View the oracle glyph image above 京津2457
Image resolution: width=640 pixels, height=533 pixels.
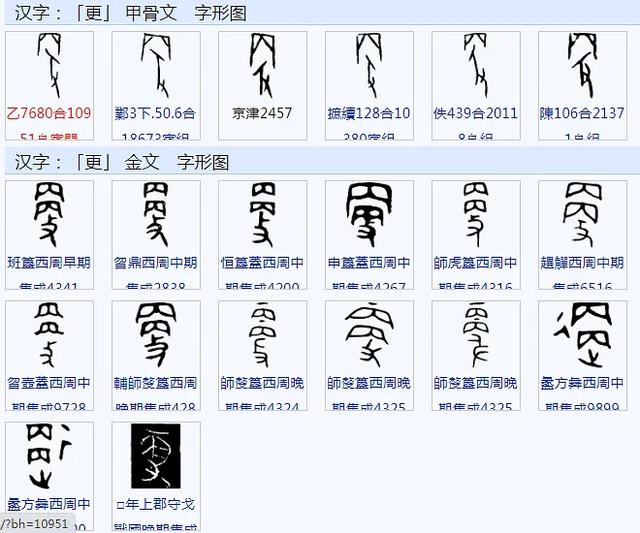262,66
